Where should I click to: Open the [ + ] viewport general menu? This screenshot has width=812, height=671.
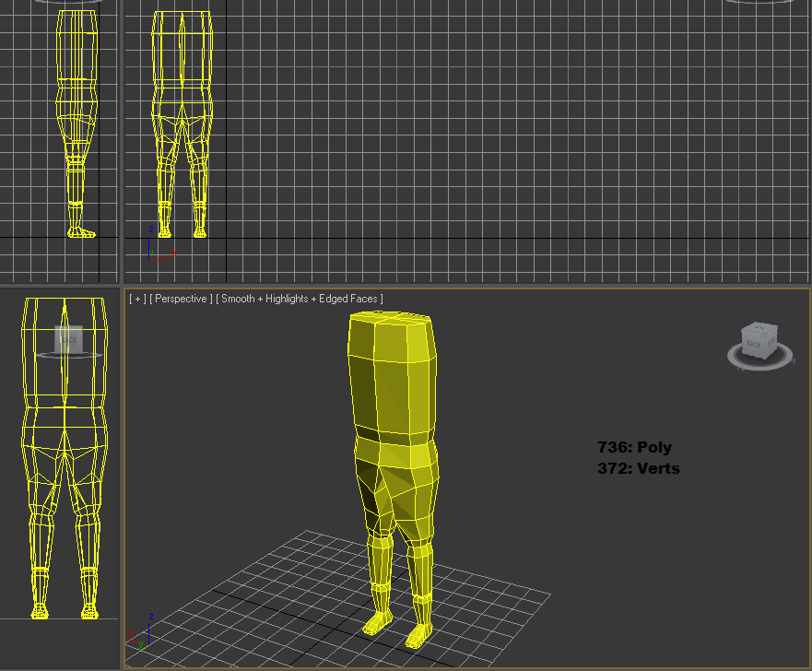tap(137, 299)
